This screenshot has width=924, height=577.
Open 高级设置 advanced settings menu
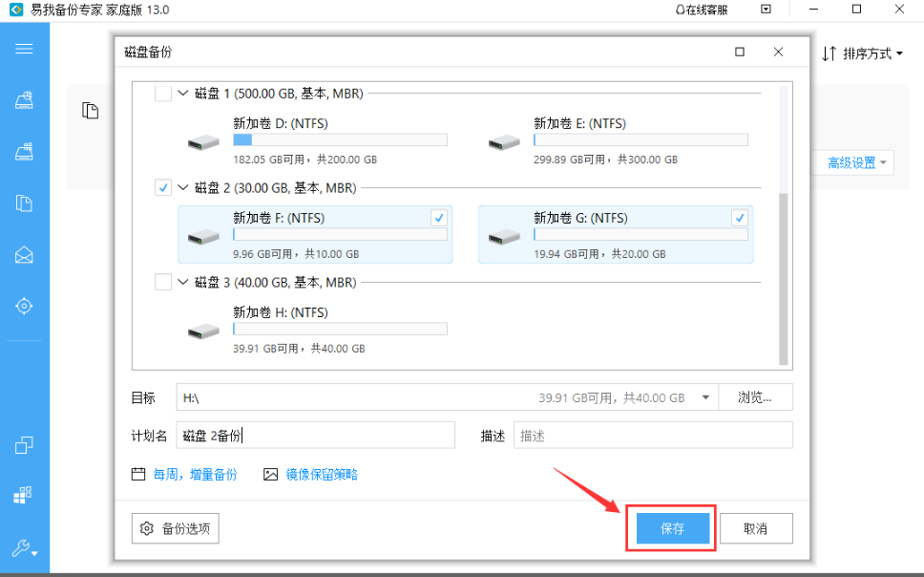point(856,163)
